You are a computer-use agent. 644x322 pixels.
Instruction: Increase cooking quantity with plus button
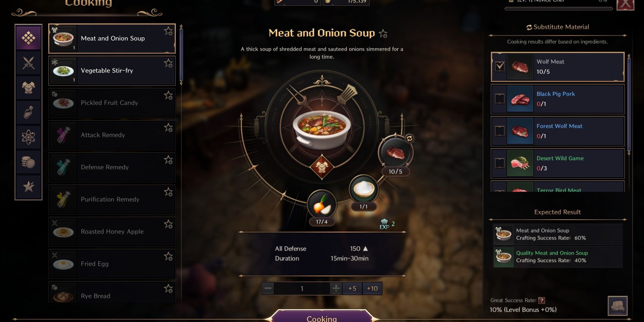click(x=336, y=288)
